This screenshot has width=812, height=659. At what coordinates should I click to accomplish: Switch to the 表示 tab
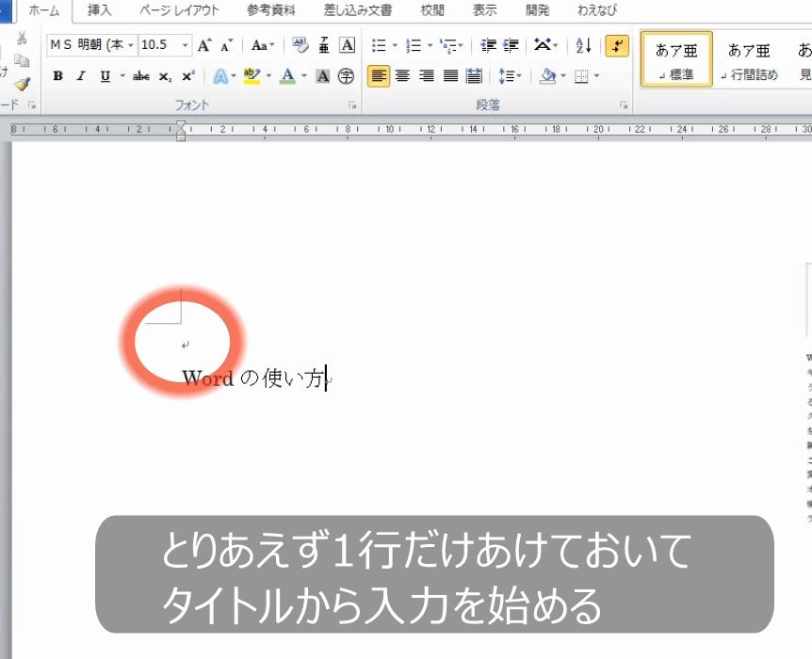click(485, 10)
